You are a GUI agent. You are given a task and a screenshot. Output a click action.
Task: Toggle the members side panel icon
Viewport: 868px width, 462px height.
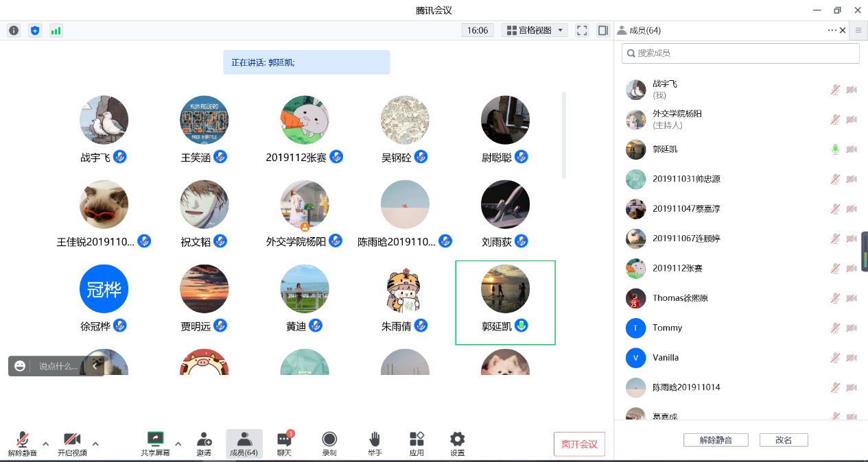pos(603,30)
